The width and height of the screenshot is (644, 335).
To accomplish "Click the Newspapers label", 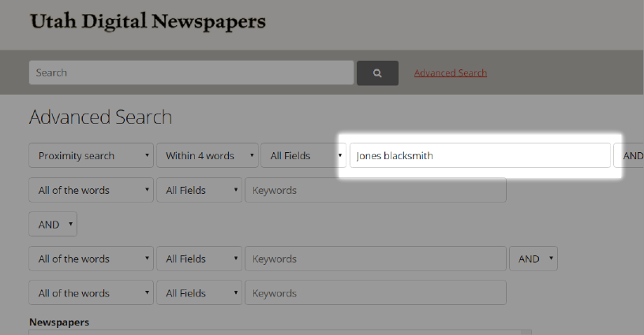I will [59, 322].
